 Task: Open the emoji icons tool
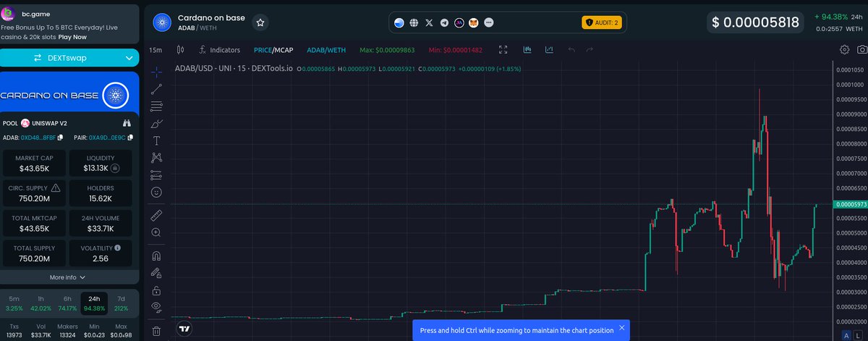click(156, 193)
